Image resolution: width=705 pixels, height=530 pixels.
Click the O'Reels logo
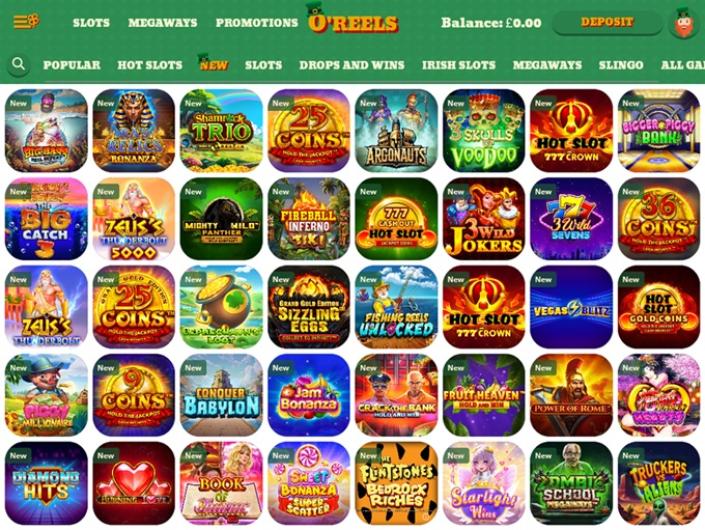coord(352,20)
